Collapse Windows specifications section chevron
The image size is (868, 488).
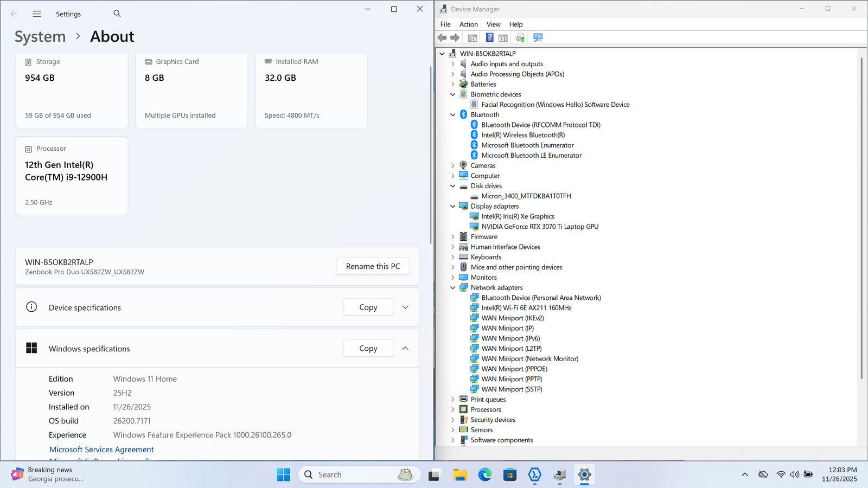[x=405, y=349]
